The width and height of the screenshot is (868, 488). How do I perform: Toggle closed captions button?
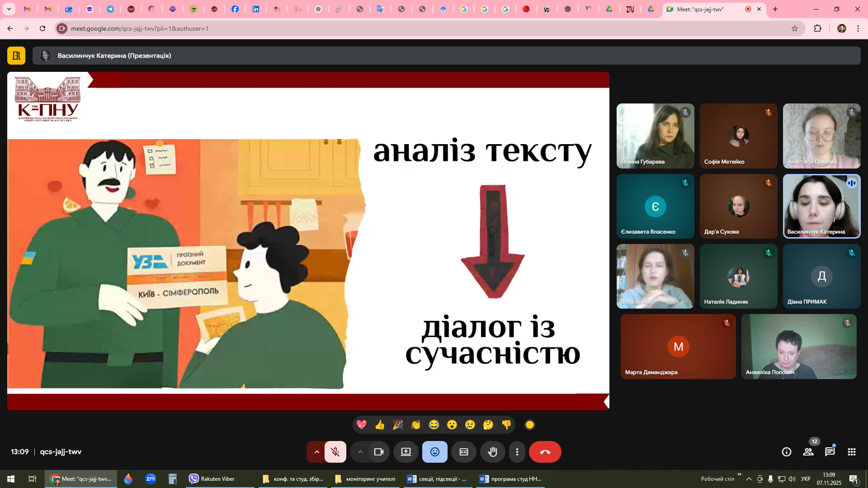pos(464,452)
